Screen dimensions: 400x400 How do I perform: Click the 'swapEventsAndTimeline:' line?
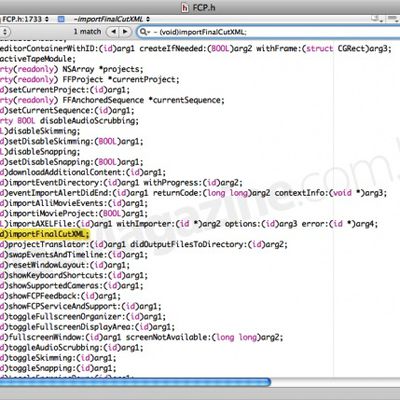(x=74, y=255)
